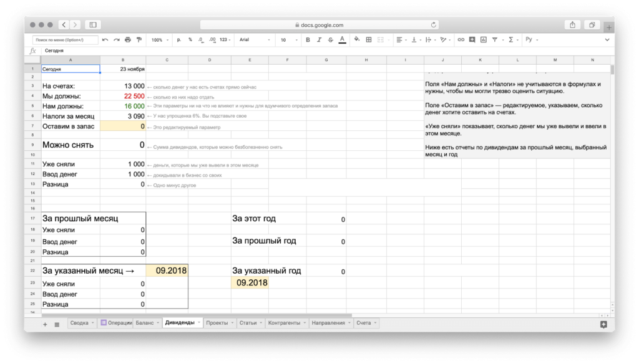
Task: Add a comment using the toolbar icon
Action: (x=472, y=39)
